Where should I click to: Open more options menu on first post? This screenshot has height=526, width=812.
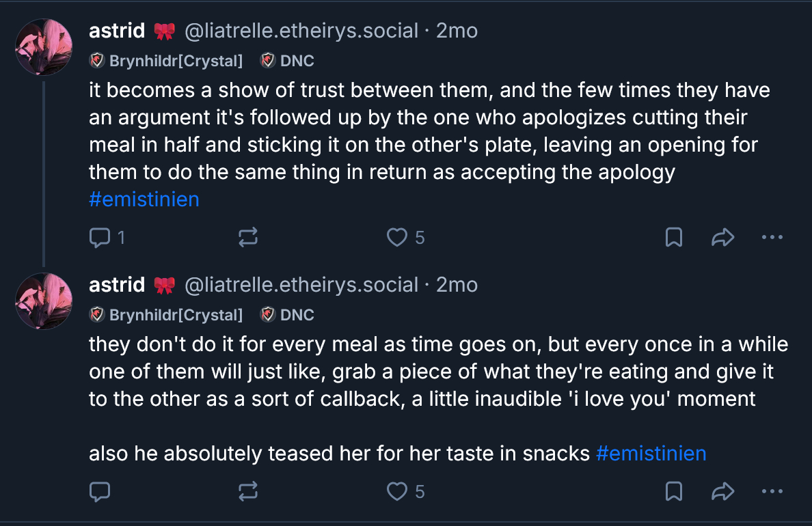772,237
